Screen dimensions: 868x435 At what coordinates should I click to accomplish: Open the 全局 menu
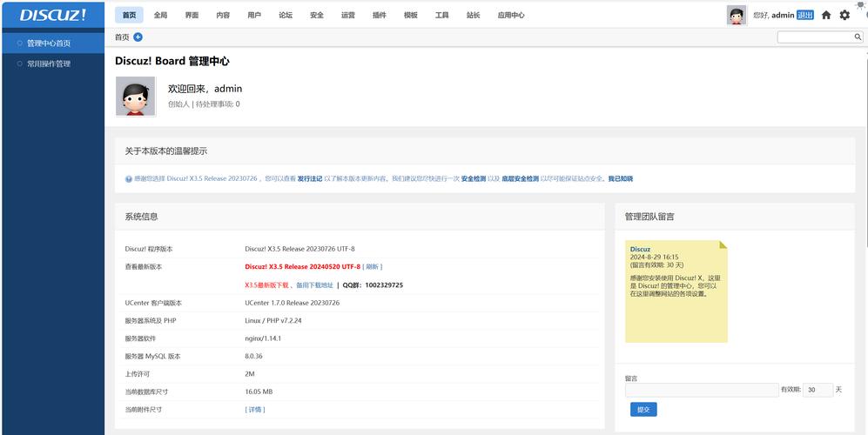pos(160,15)
